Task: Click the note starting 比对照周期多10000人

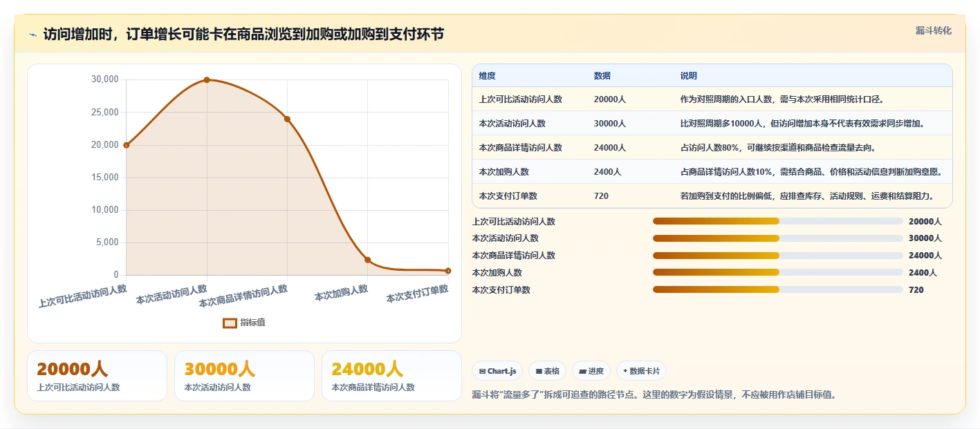Action: 802,124
